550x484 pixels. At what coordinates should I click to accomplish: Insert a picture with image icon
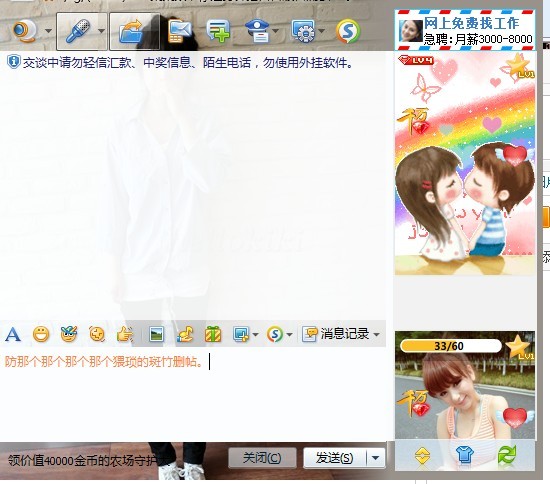tap(156, 334)
